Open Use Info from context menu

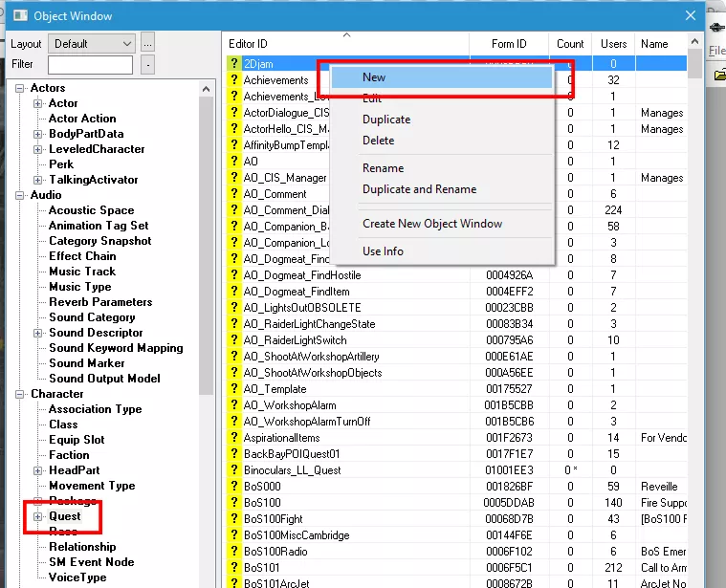point(383,251)
